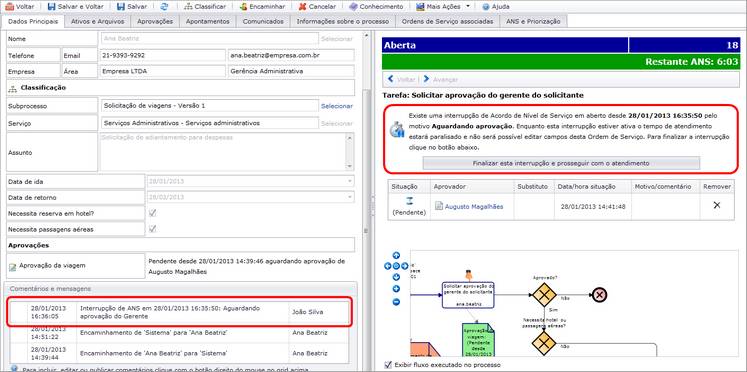The width and height of the screenshot is (747, 372).
Task: Toggle Necessita passagens aéreas checkbox
Action: point(152,229)
